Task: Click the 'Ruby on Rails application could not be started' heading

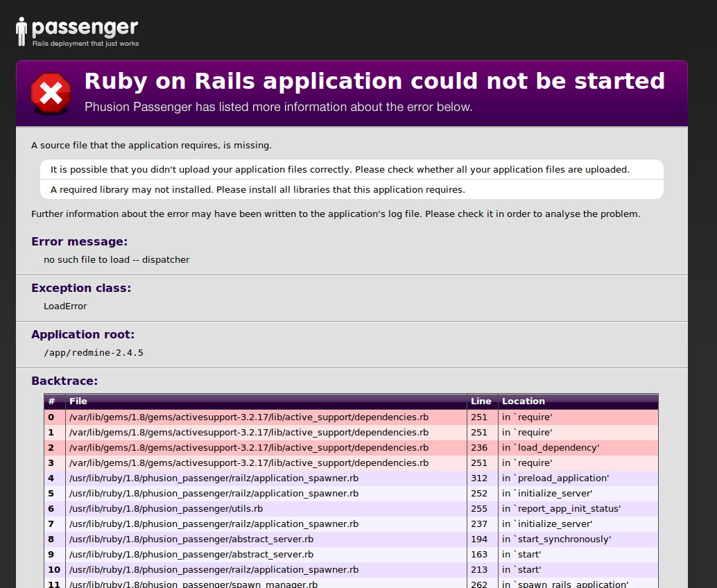Action: tap(374, 81)
